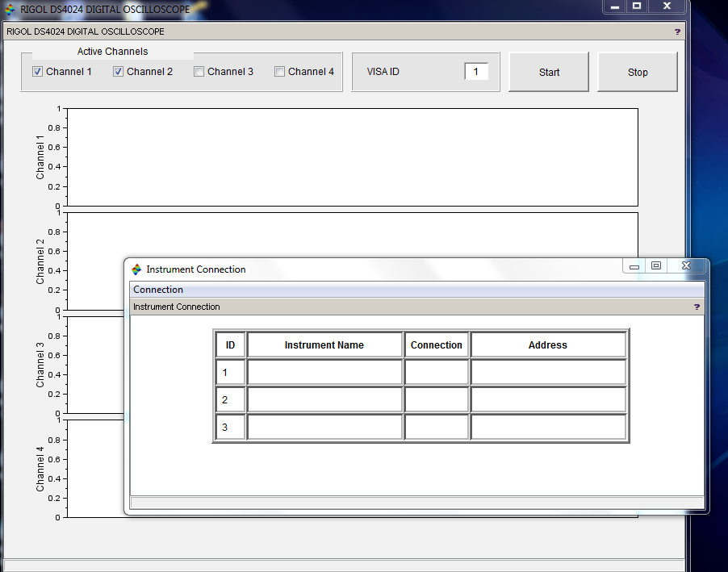Click ID cell 3 in the table
Image resolution: width=728 pixels, height=572 pixels.
click(x=230, y=427)
